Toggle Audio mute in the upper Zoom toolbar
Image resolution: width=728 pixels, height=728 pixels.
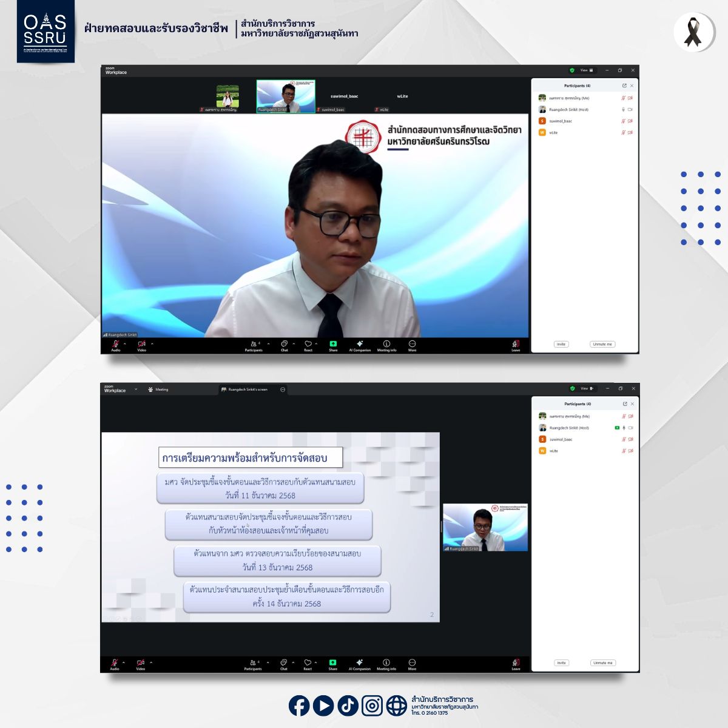[115, 344]
